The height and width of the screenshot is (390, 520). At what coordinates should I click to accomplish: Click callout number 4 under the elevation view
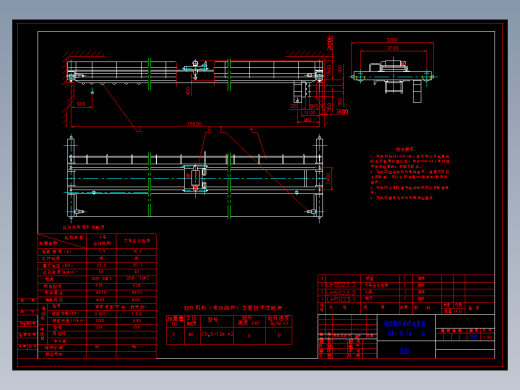(x=251, y=129)
